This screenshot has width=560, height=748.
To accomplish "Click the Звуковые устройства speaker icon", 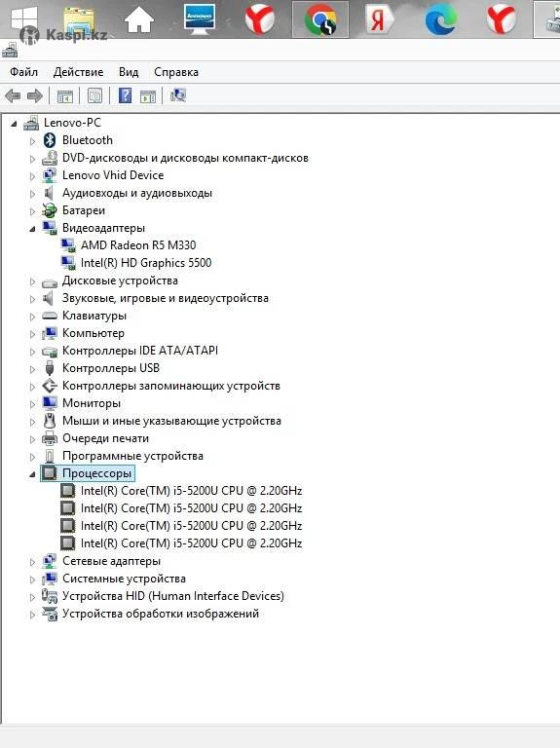I will [x=49, y=298].
